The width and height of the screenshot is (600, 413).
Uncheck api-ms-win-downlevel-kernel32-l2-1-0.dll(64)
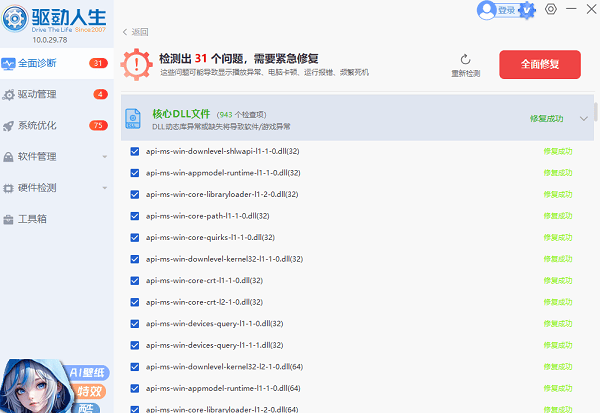coord(135,367)
